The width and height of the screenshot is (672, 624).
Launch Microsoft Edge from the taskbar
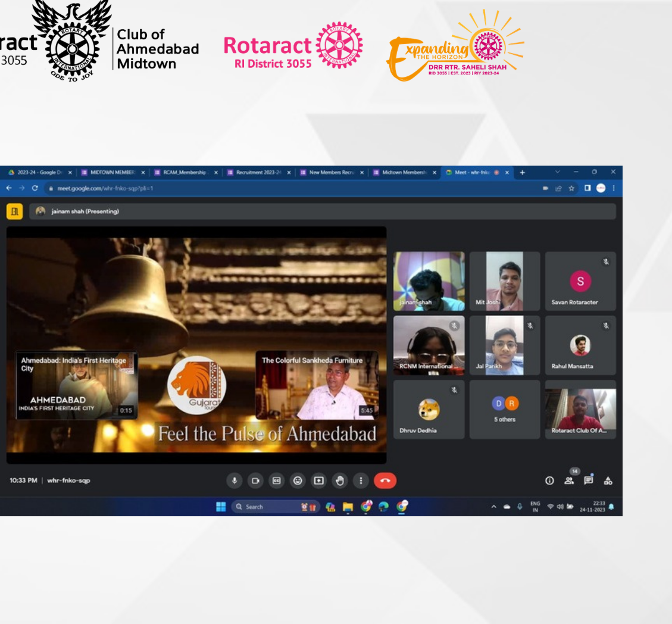[383, 507]
